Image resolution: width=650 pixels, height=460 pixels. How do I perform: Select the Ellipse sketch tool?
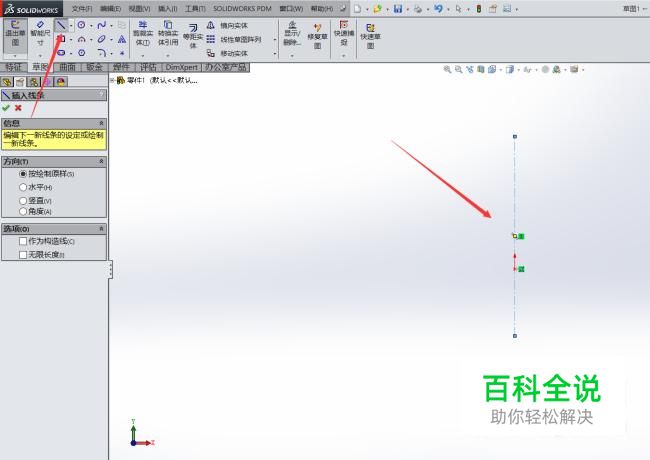[x=101, y=39]
